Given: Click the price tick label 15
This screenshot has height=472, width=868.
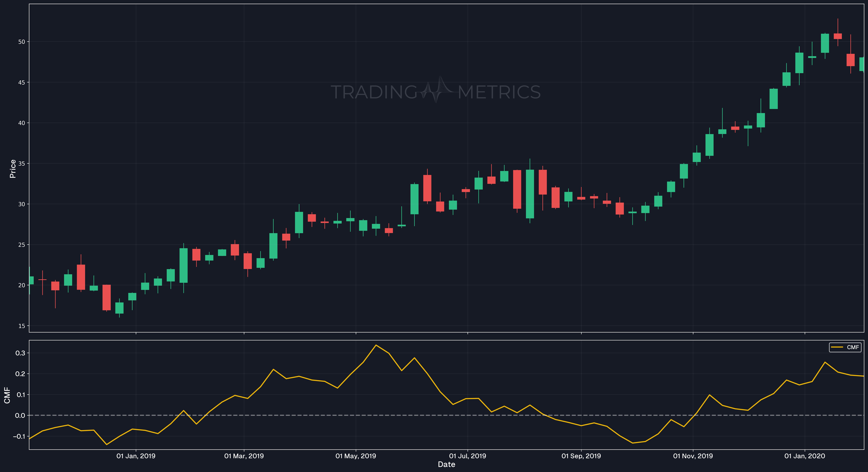Looking at the screenshot, I should coord(22,326).
